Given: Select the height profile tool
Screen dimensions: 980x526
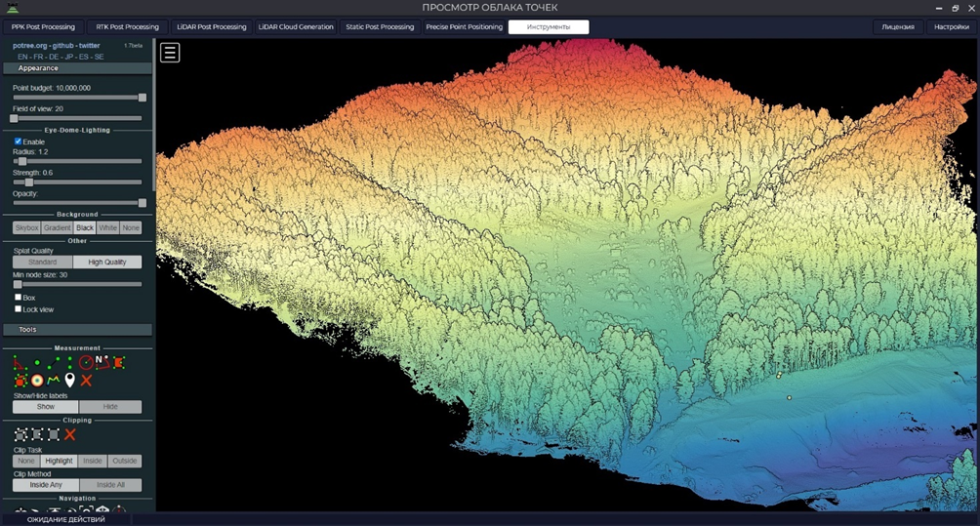Looking at the screenshot, I should pyautogui.click(x=53, y=380).
